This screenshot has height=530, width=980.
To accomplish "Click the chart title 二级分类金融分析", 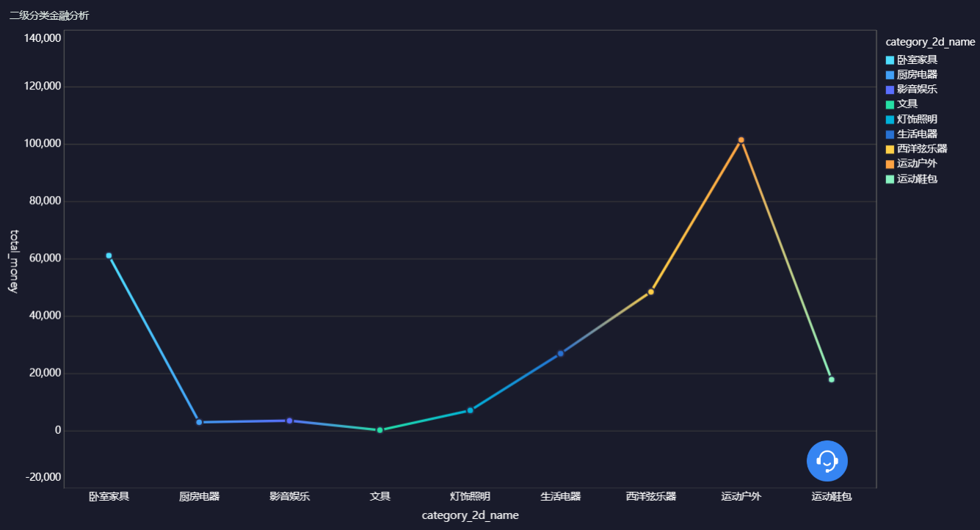I will coord(49,15).
